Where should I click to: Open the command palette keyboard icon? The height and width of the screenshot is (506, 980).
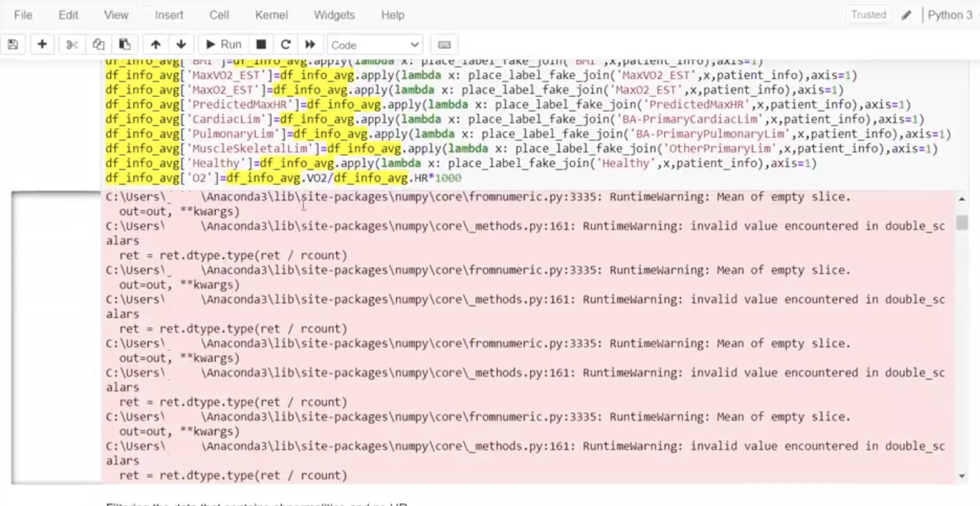(444, 45)
